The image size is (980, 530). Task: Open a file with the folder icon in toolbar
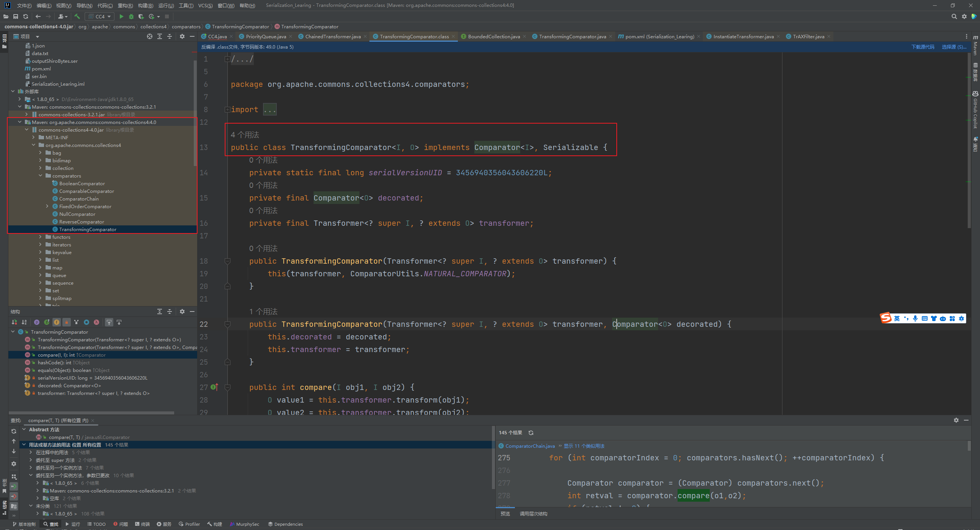pyautogui.click(x=6, y=16)
